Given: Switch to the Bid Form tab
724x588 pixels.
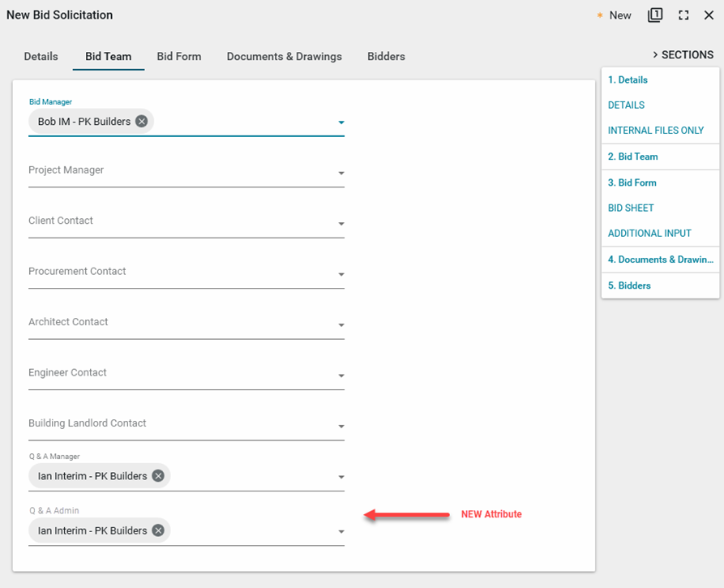Looking at the screenshot, I should tap(179, 57).
